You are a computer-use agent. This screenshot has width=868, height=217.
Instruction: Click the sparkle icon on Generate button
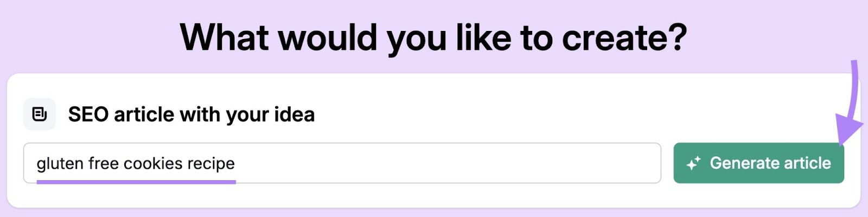[x=693, y=163]
